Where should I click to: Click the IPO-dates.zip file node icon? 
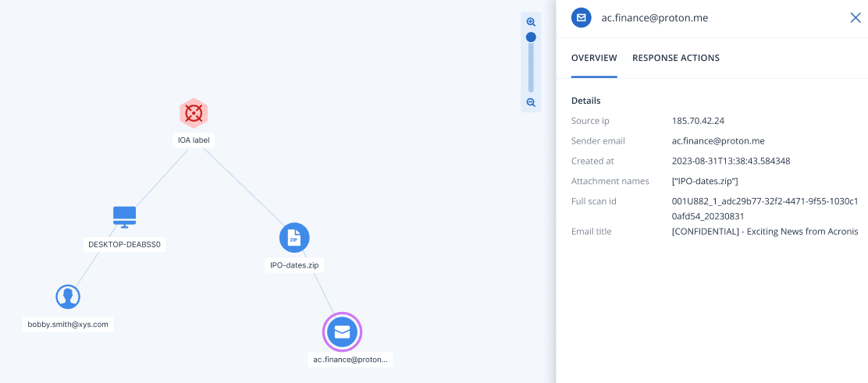(294, 238)
